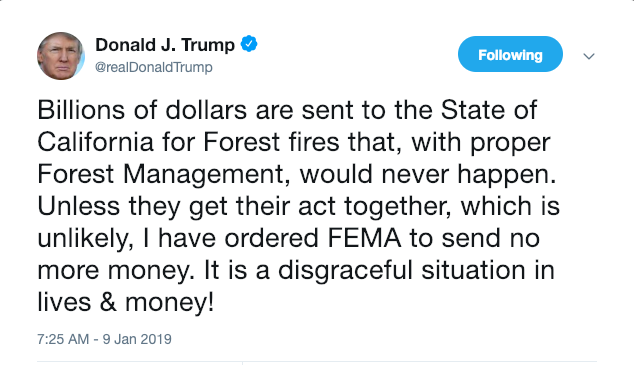634x365 pixels.
Task: Toggle the blue Following button
Action: click(x=510, y=54)
